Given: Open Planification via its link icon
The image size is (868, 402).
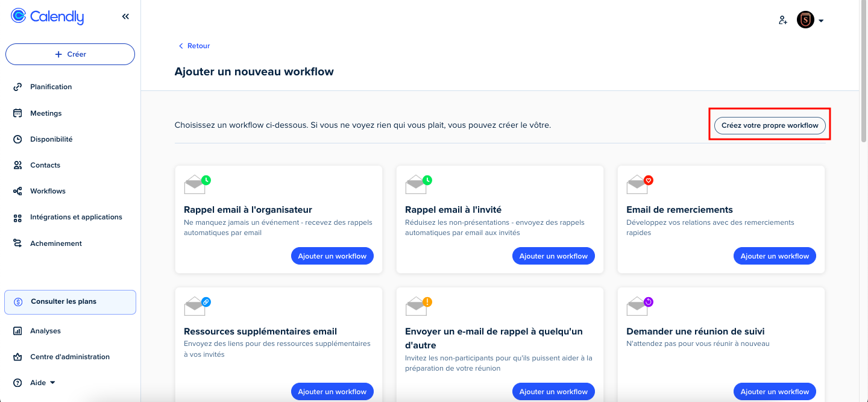Looking at the screenshot, I should [x=18, y=87].
